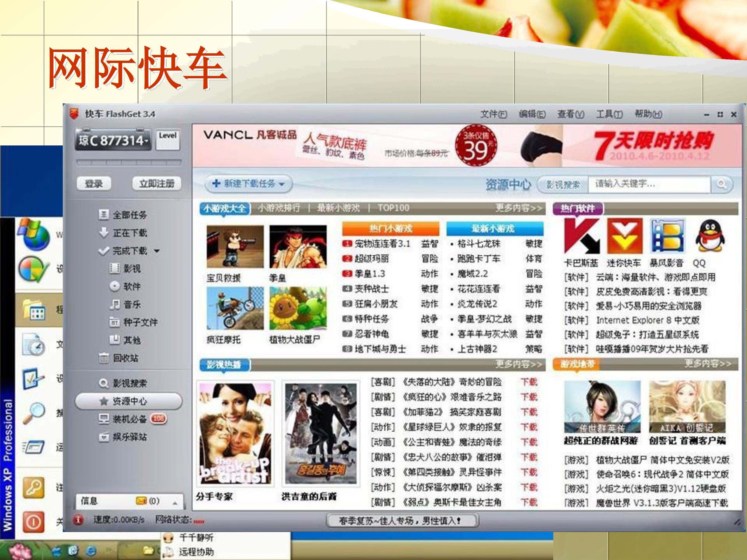Image resolution: width=747 pixels, height=560 pixels.
Task: Open 影视搜索 in the sidebar
Action: click(x=123, y=383)
